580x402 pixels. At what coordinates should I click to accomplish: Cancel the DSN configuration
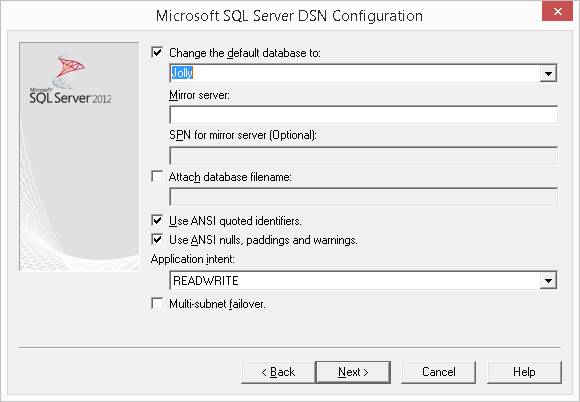(439, 372)
